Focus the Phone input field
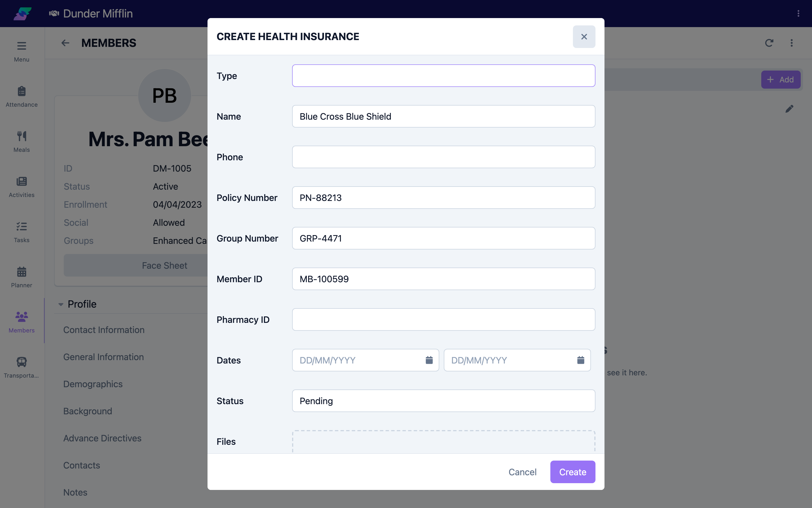The width and height of the screenshot is (812, 508). tap(443, 157)
